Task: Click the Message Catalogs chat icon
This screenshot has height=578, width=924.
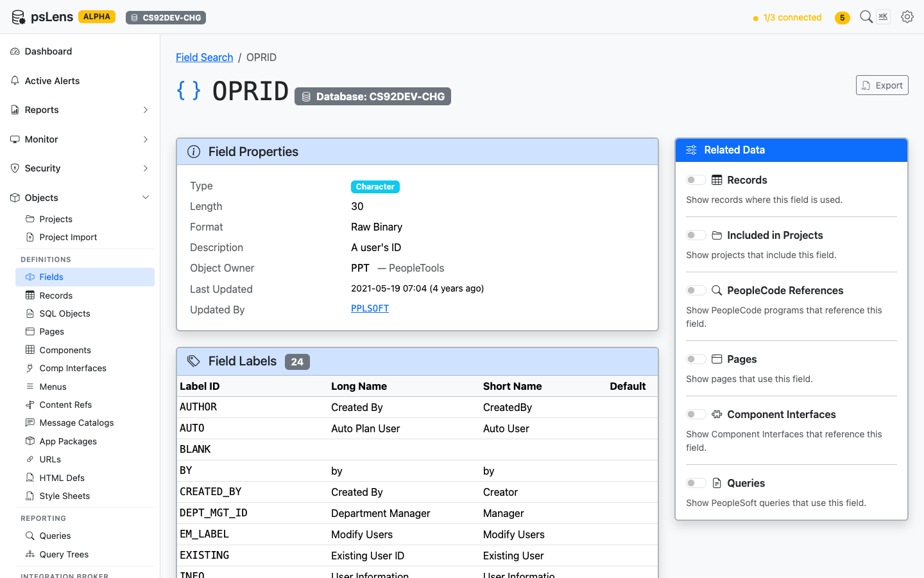Action: [30, 423]
